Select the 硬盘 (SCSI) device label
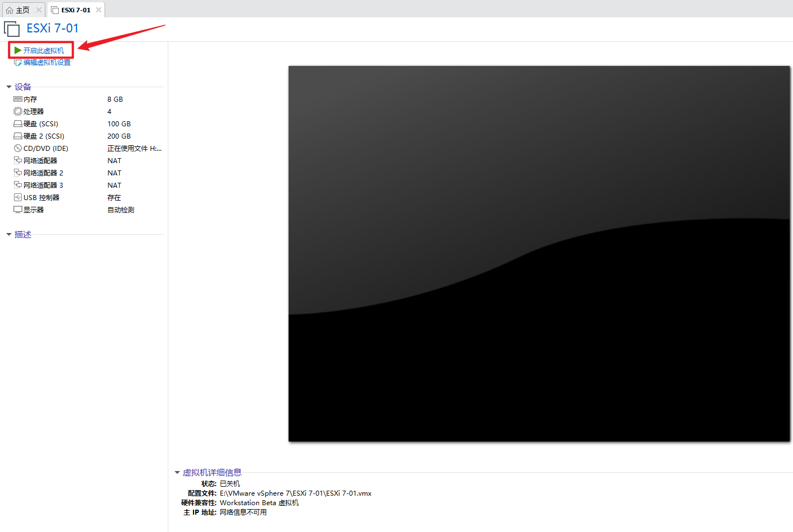Viewport: 793px width, 532px height. 41,124
